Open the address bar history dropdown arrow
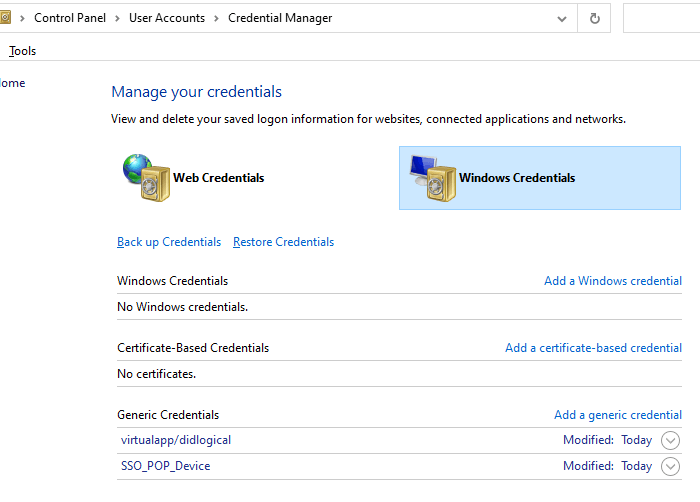 (562, 19)
